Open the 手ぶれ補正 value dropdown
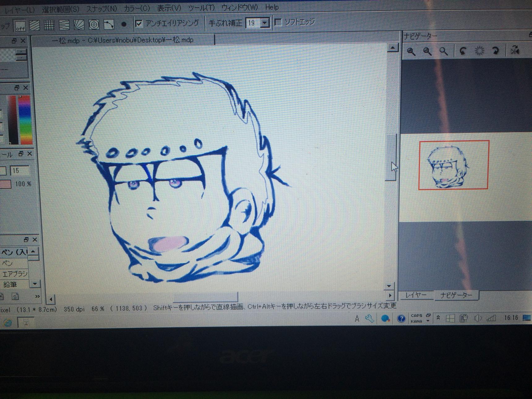This screenshot has width=532, height=399. (x=264, y=23)
